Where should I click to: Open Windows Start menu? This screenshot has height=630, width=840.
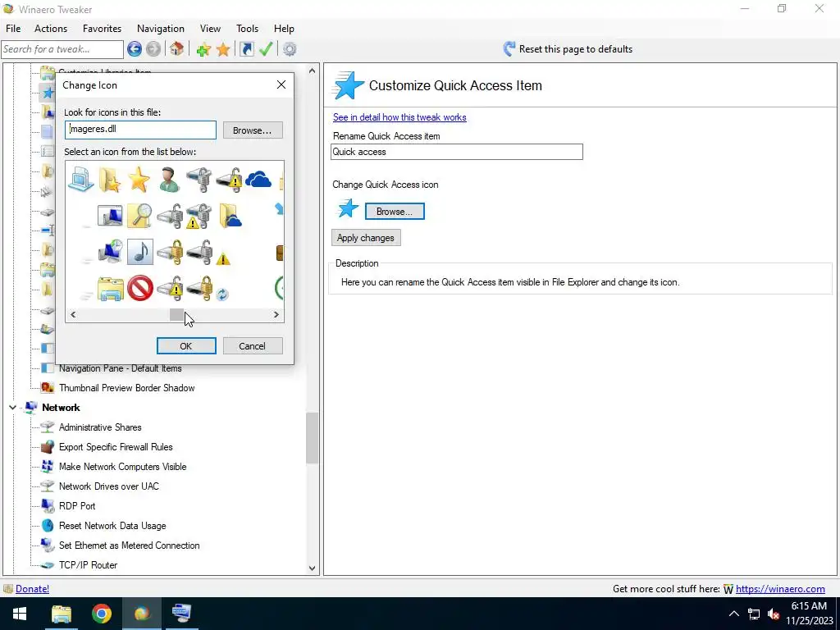tap(20, 614)
